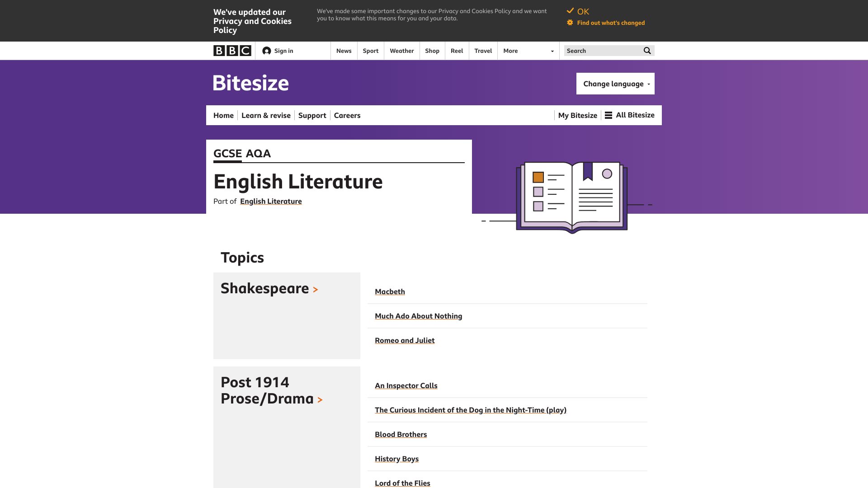868x488 pixels.
Task: Click the BBC logo
Action: 232,51
